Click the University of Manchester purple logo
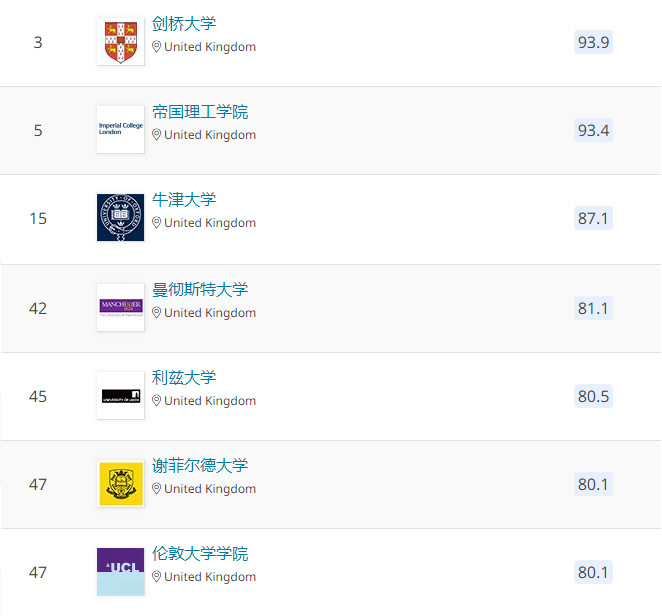662x616 pixels. [120, 306]
